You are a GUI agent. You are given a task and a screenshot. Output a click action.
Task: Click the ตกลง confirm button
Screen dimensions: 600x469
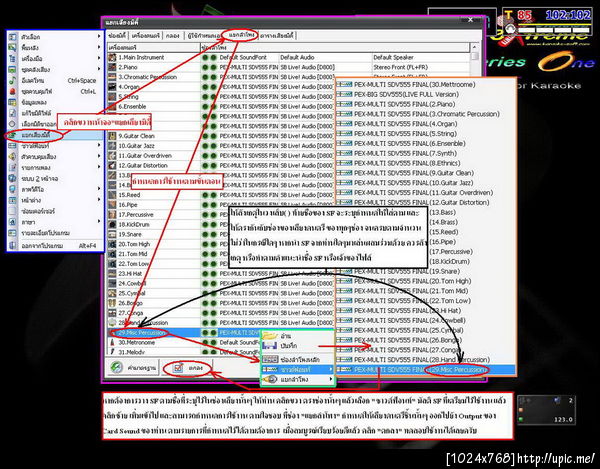(x=187, y=368)
